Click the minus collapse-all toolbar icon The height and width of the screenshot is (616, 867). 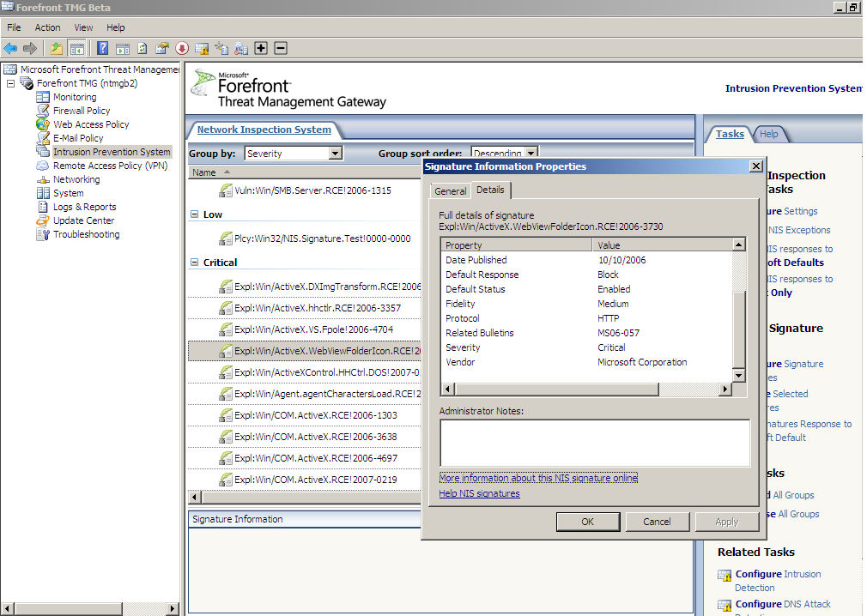pos(281,49)
